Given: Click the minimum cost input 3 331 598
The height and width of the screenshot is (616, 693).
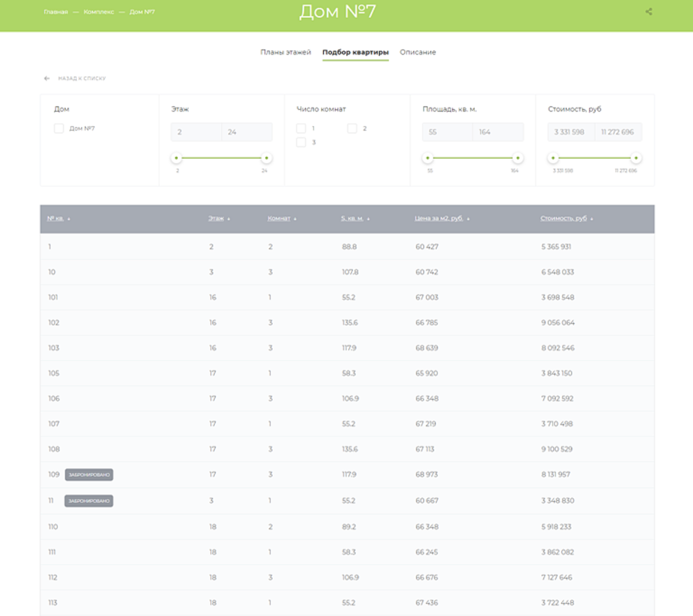Looking at the screenshot, I should point(571,132).
